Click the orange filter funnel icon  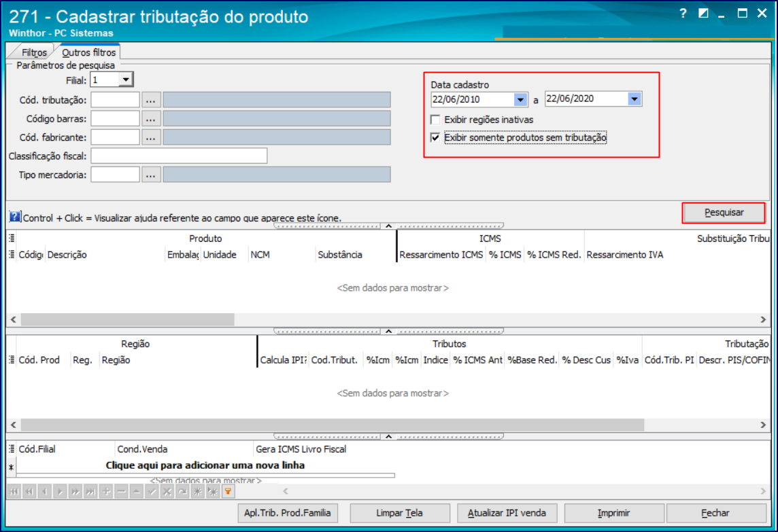pos(229,492)
